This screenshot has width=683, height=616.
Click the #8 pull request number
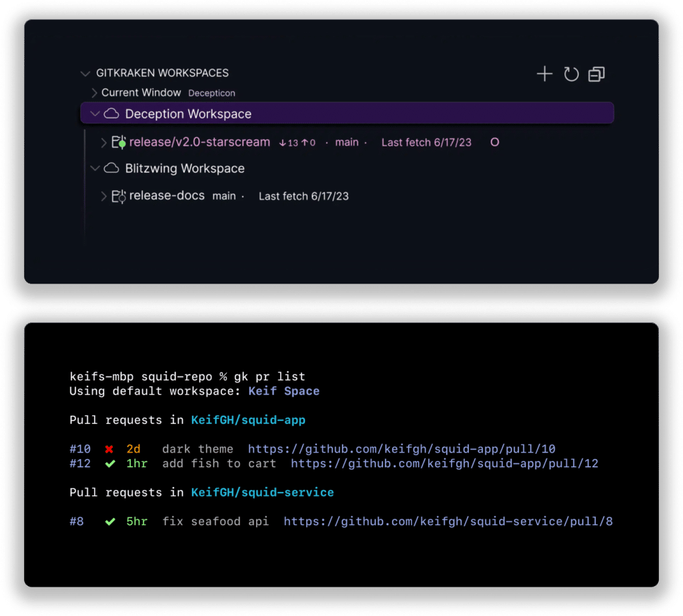click(x=77, y=521)
